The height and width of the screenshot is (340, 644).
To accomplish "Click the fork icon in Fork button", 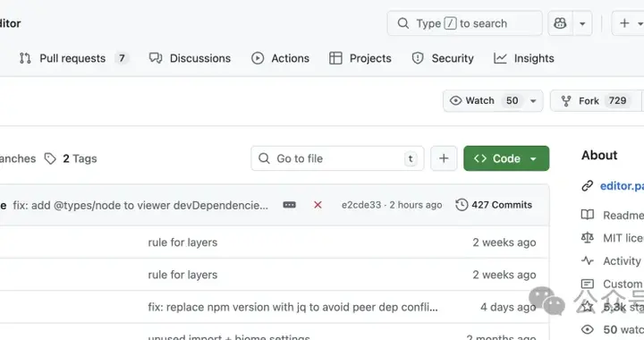I will pos(566,101).
